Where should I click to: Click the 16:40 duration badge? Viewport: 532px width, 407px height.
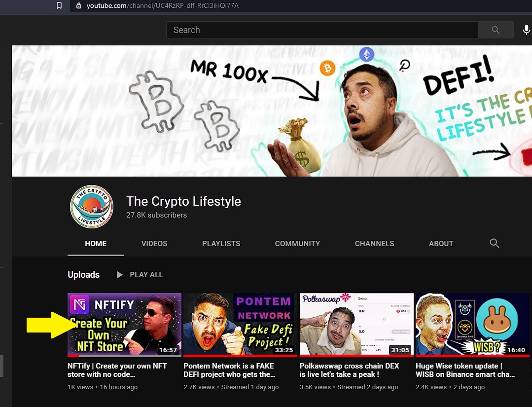[516, 350]
